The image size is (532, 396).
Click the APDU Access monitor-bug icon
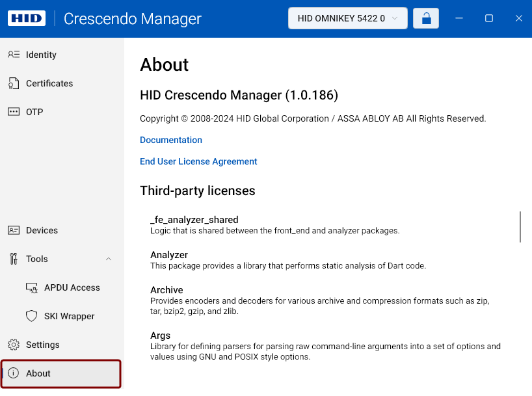coord(32,288)
